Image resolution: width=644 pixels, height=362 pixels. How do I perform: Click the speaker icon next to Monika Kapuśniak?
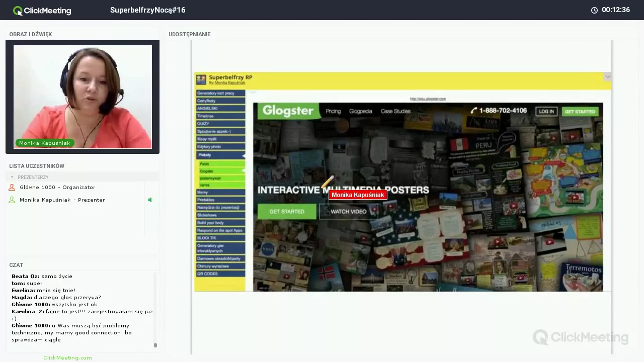(x=150, y=200)
